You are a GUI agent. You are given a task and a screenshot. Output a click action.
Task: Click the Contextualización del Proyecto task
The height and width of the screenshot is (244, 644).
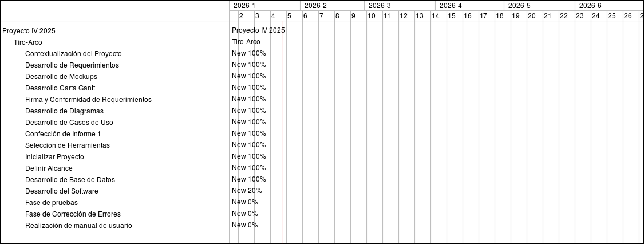pyautogui.click(x=73, y=54)
